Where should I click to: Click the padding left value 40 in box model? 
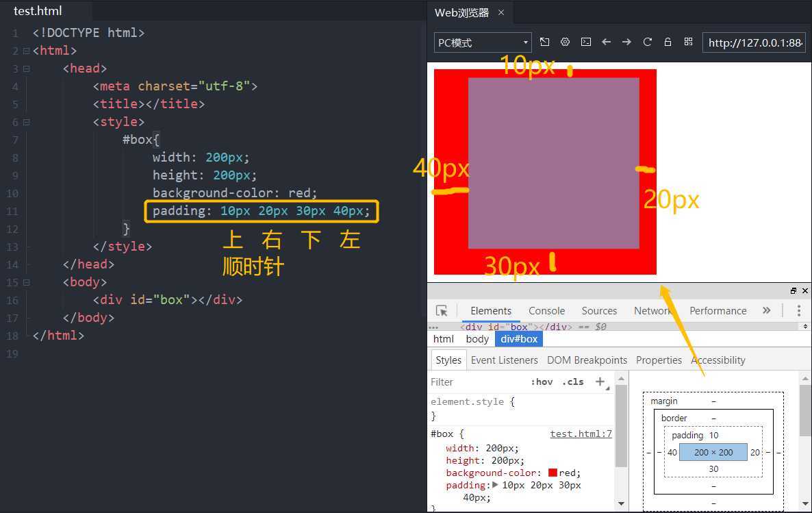672,452
